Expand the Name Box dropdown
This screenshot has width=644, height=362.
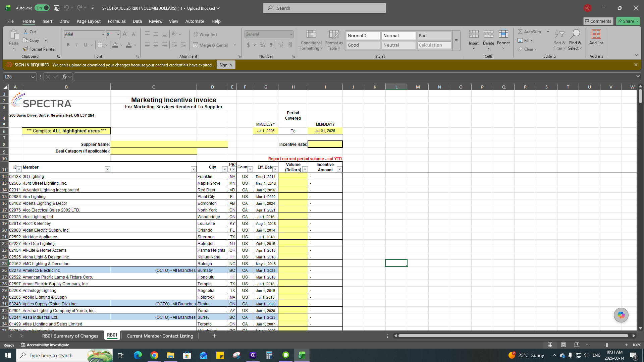(33, 77)
